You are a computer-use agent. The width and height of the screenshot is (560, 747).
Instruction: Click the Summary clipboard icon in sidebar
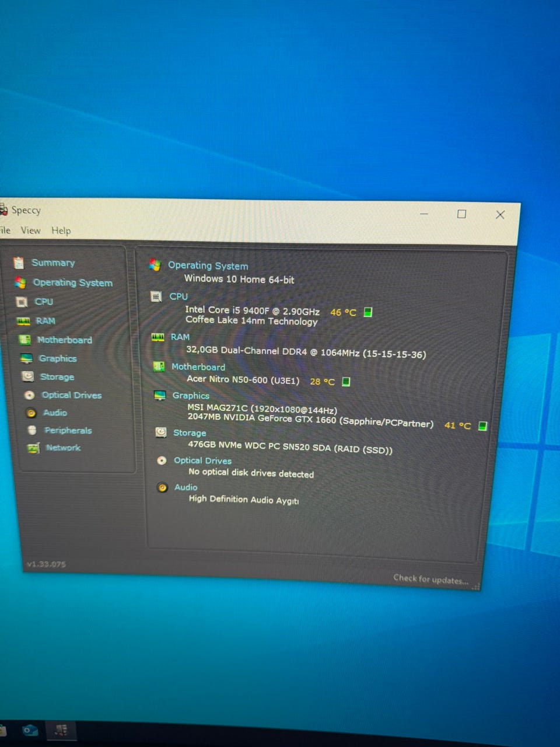point(19,263)
